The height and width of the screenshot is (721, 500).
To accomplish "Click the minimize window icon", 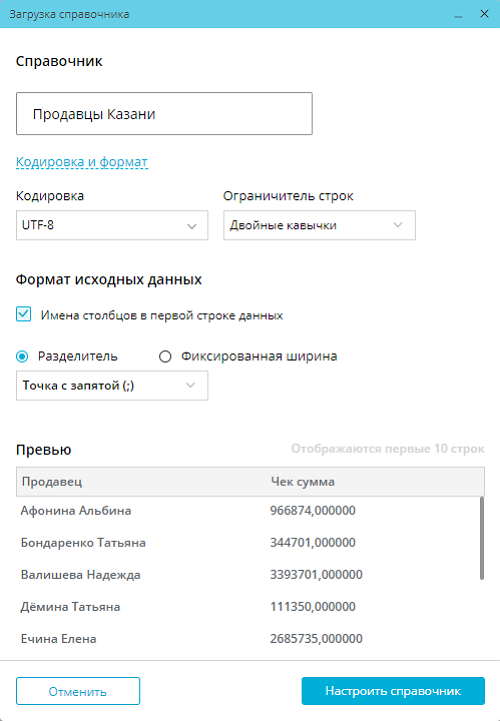I will tap(458, 14).
